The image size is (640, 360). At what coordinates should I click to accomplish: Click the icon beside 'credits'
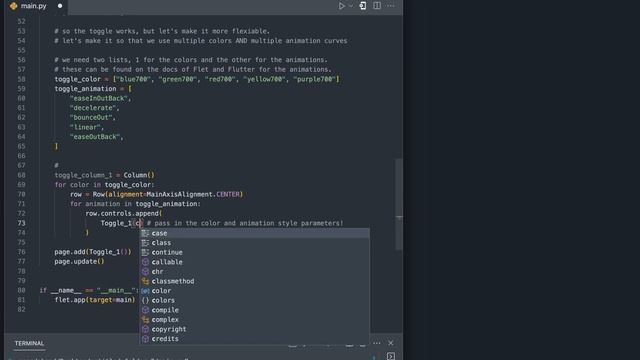[145, 339]
